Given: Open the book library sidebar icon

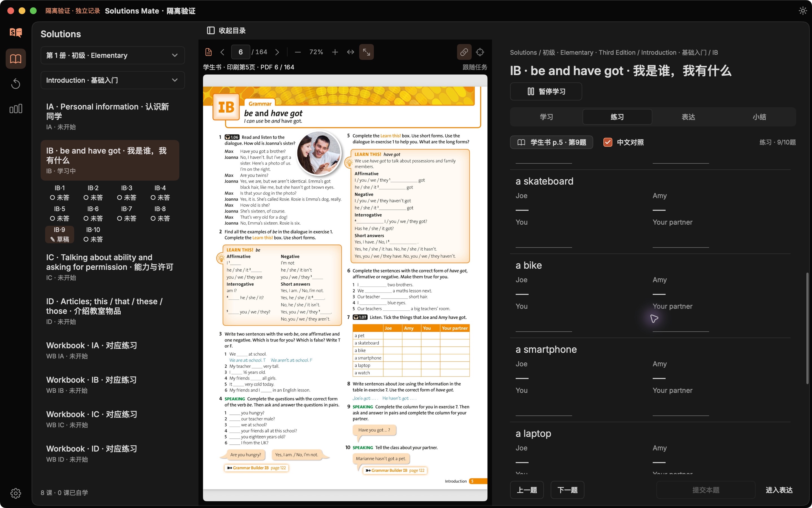Looking at the screenshot, I should click(x=16, y=59).
